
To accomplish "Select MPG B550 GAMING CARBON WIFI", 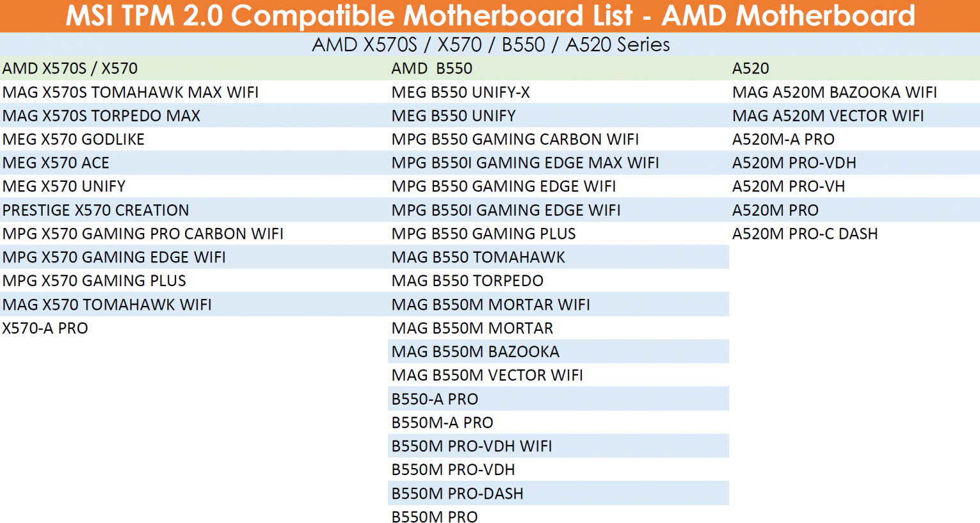I will point(515,139).
